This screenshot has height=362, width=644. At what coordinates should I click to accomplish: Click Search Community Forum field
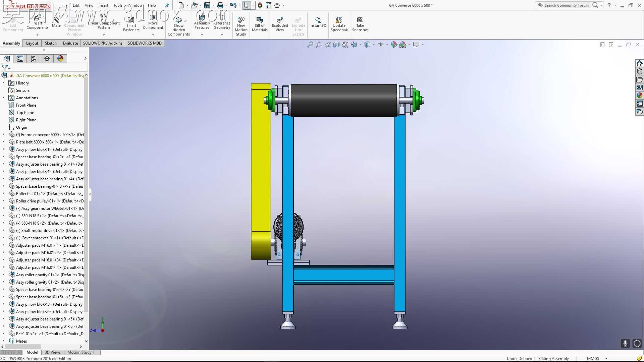pos(566,5)
